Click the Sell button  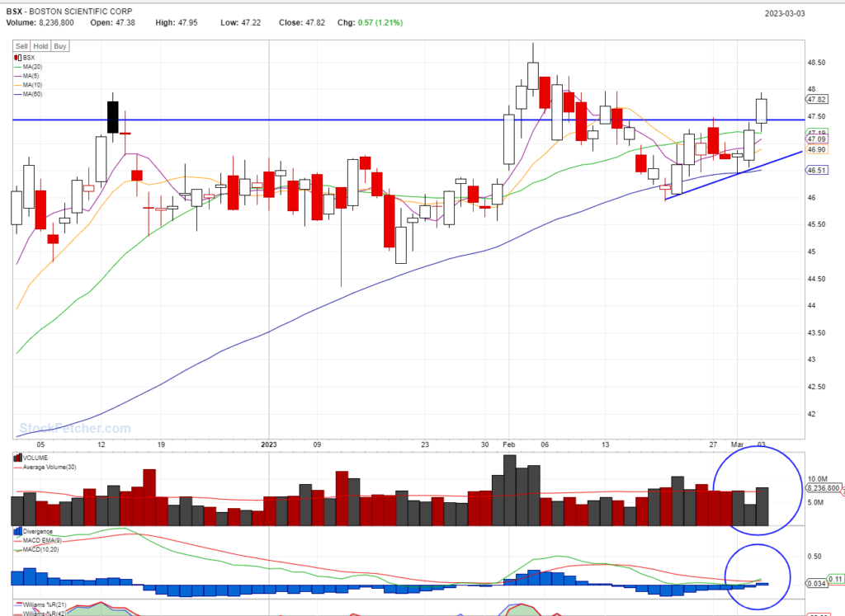click(21, 46)
